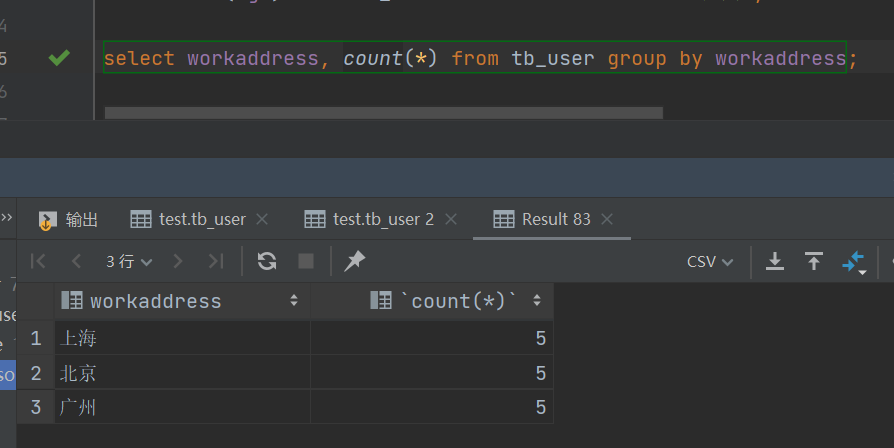Screen dimensions: 894x448
Task: Sort by count(*) column arrows
Action: [x=537, y=300]
